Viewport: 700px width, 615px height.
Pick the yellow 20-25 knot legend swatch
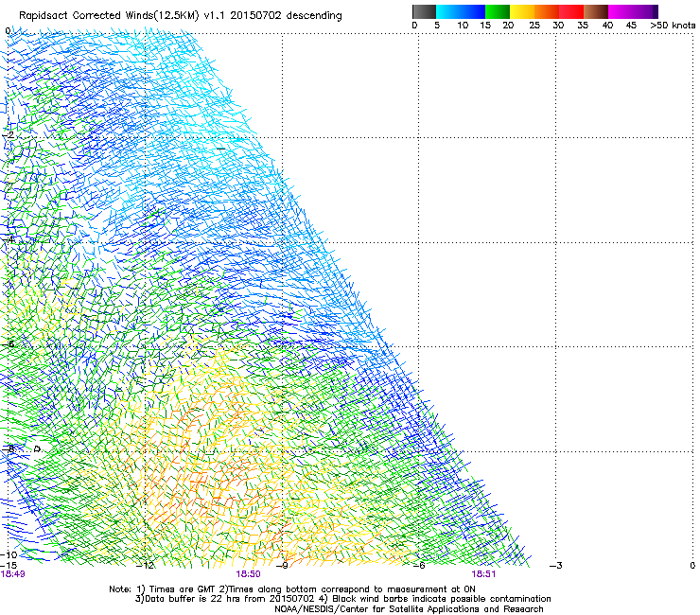(x=522, y=11)
